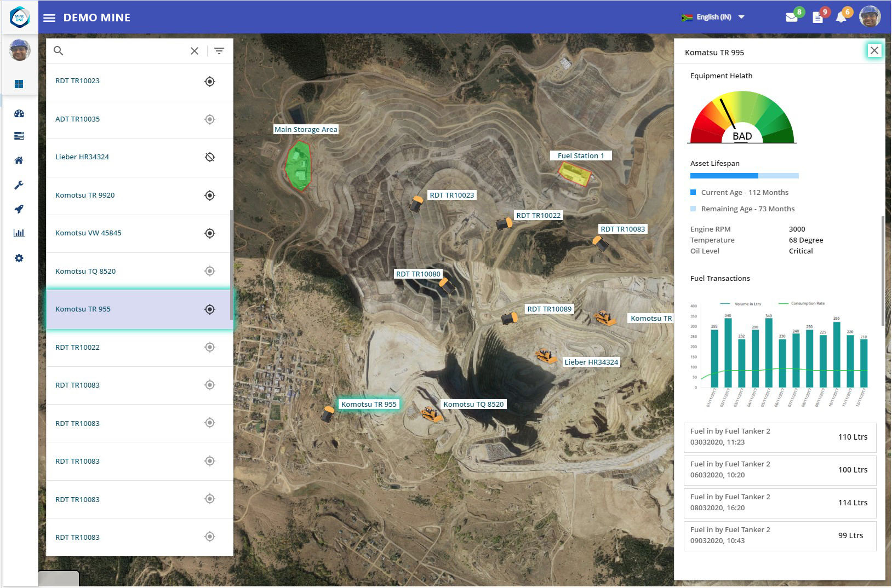Click the Main Storage Area map label
Viewport: 892px width, 588px height.
[306, 129]
